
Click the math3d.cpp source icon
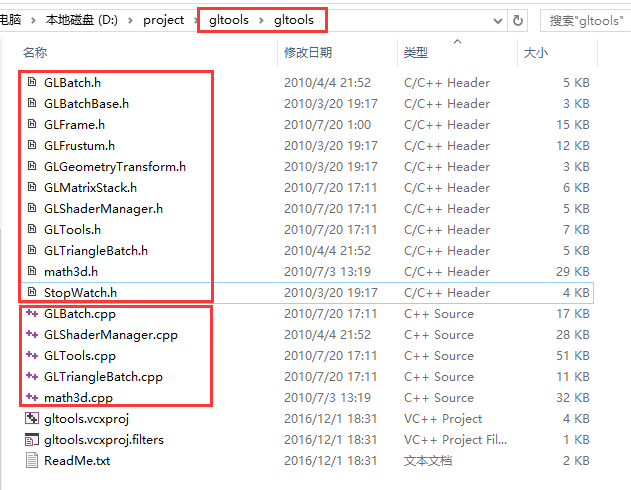[32, 397]
